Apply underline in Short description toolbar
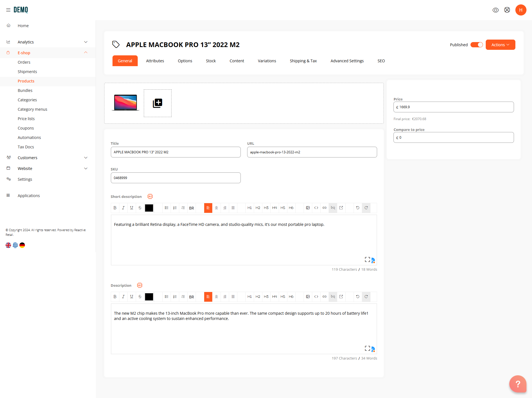 (x=132, y=208)
